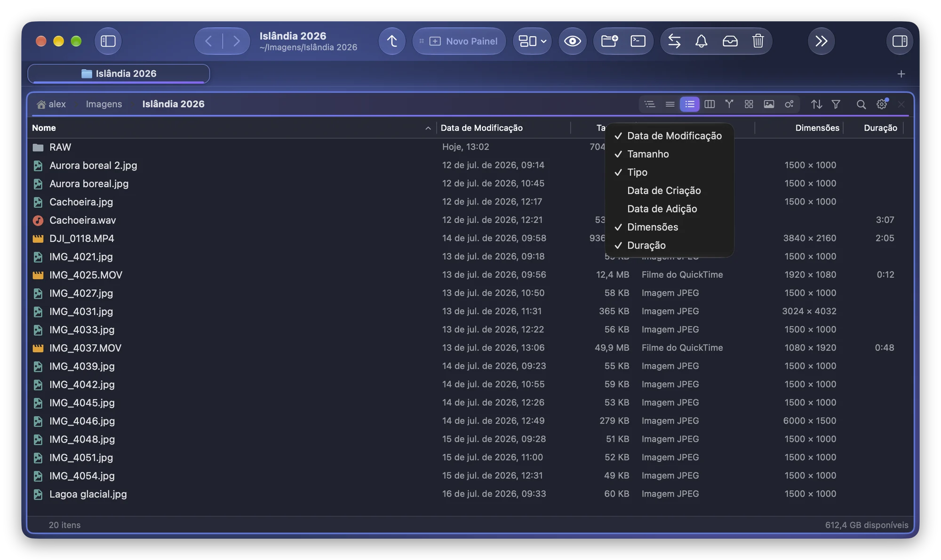Viewport: 941px width, 560px height.
Task: Create a new folder with the folder-plus icon
Action: (x=609, y=41)
